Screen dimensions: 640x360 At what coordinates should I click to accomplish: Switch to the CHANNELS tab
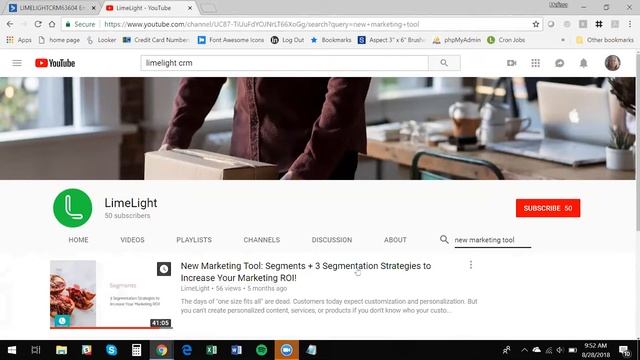point(262,240)
